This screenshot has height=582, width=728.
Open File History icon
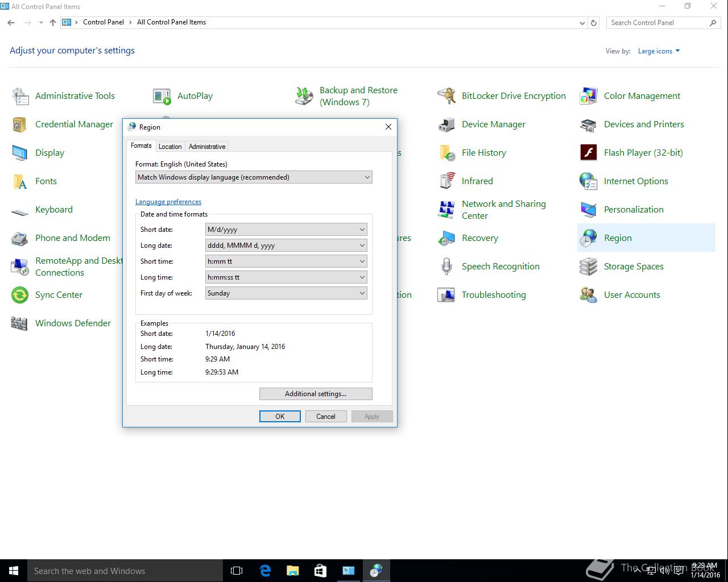(446, 153)
